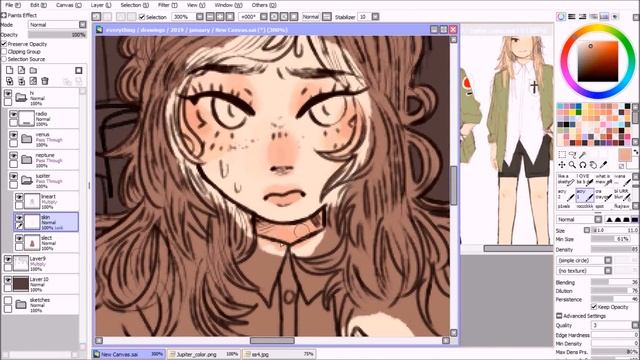Select the hand pan tool

[593, 165]
